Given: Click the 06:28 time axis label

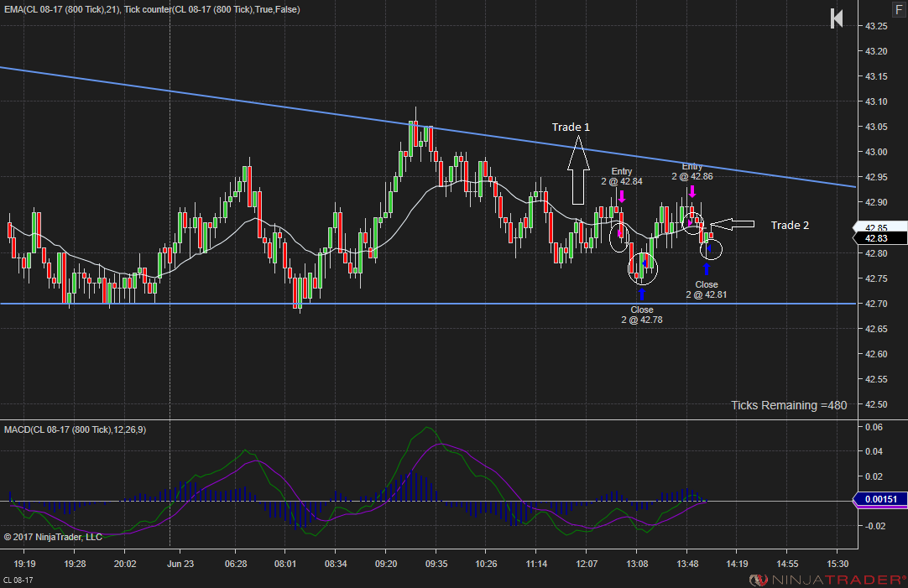Looking at the screenshot, I should pos(236,564).
